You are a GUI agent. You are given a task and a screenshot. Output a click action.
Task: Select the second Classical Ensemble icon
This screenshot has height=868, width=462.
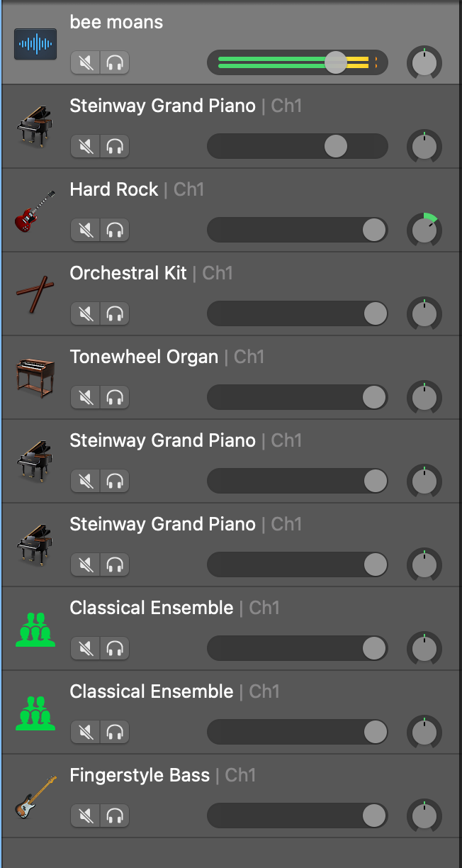pos(35,713)
